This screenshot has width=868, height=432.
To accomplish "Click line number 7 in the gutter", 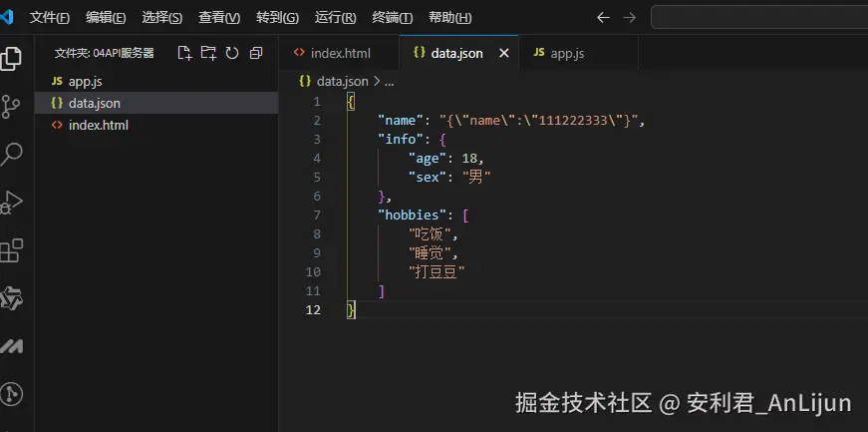I will [x=317, y=216].
